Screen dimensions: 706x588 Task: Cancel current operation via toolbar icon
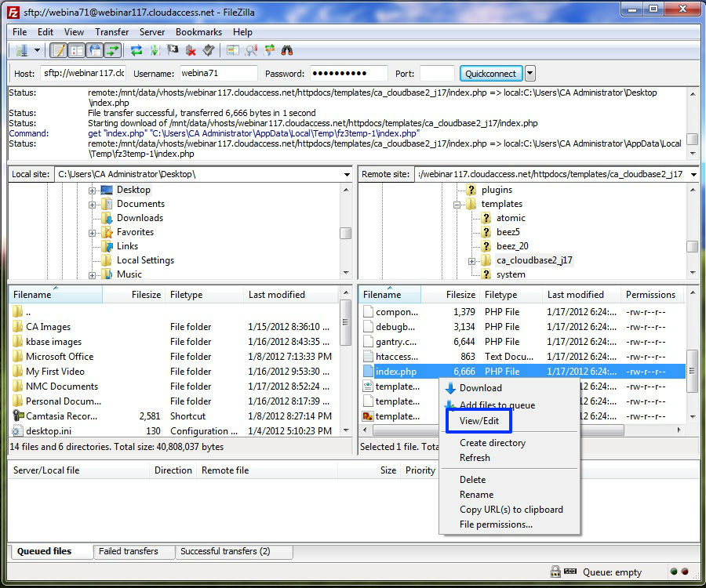point(173,50)
